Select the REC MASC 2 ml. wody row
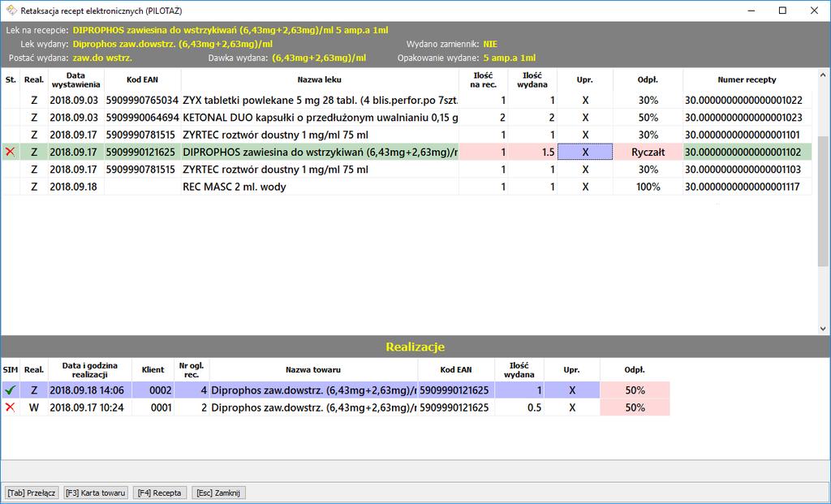This screenshot has height=504, width=831. pyautogui.click(x=407, y=187)
